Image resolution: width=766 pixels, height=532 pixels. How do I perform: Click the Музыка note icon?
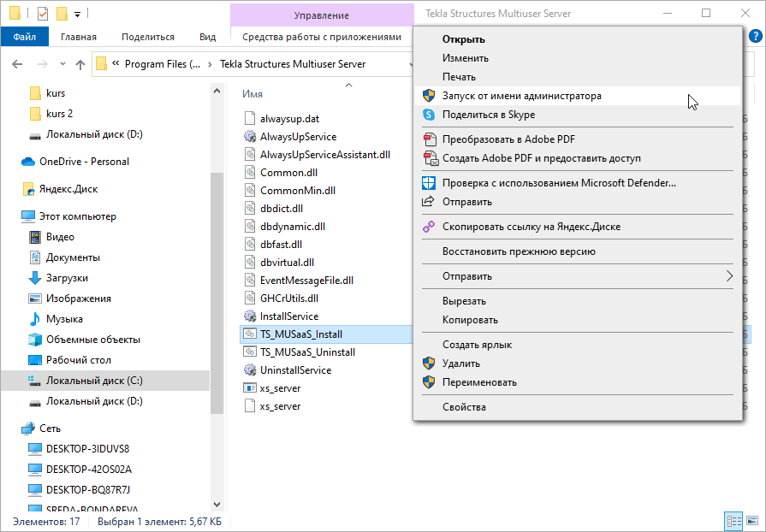pyautogui.click(x=35, y=319)
